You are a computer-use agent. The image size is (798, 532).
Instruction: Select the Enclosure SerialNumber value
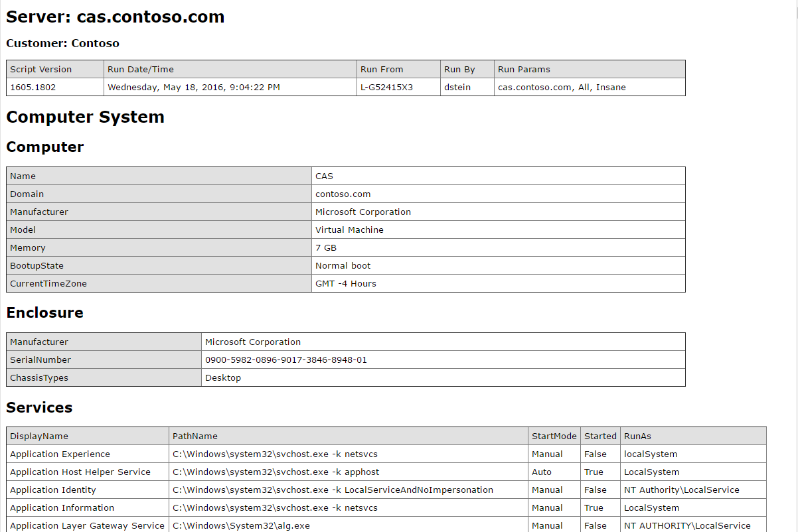point(285,360)
